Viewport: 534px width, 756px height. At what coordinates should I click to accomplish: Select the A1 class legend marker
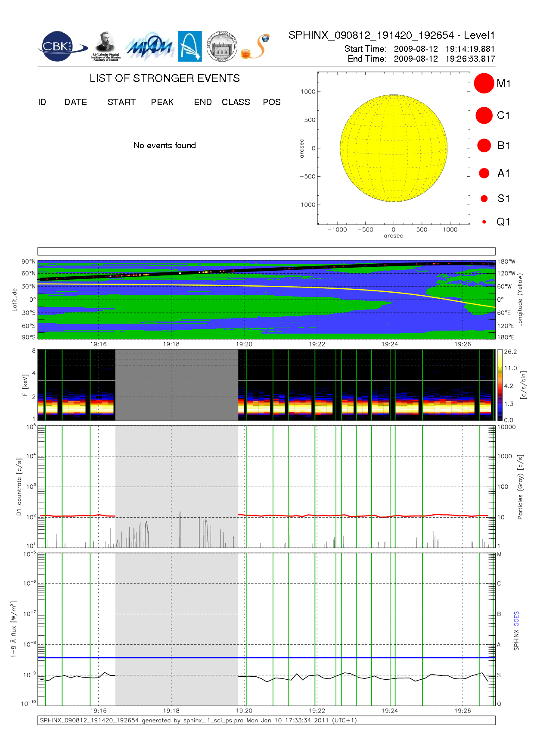click(484, 173)
